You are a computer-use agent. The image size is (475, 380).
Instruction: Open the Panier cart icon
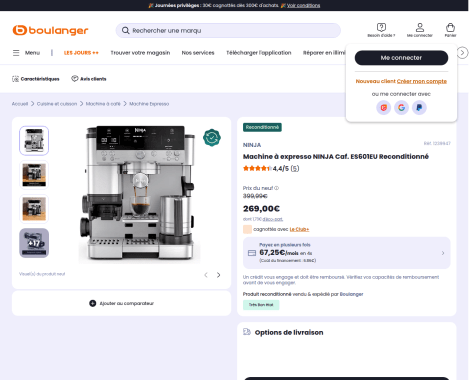(x=450, y=28)
